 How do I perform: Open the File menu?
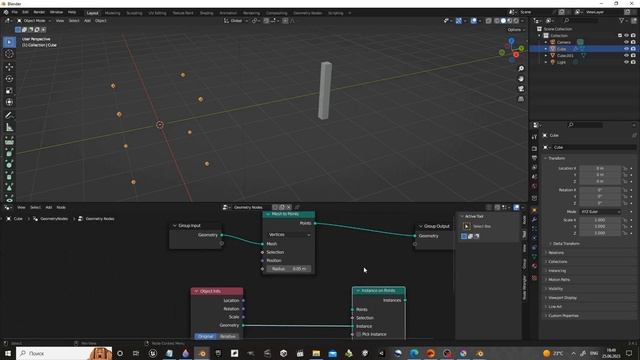[15, 12]
